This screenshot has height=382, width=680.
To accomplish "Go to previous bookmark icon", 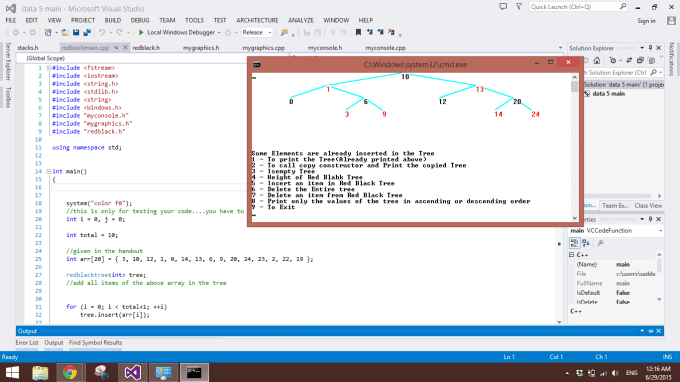I will (x=369, y=33).
